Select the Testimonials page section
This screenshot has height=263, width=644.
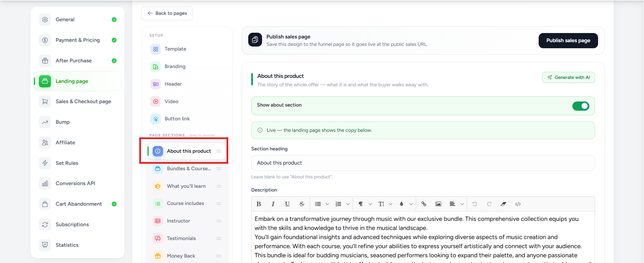187,238
